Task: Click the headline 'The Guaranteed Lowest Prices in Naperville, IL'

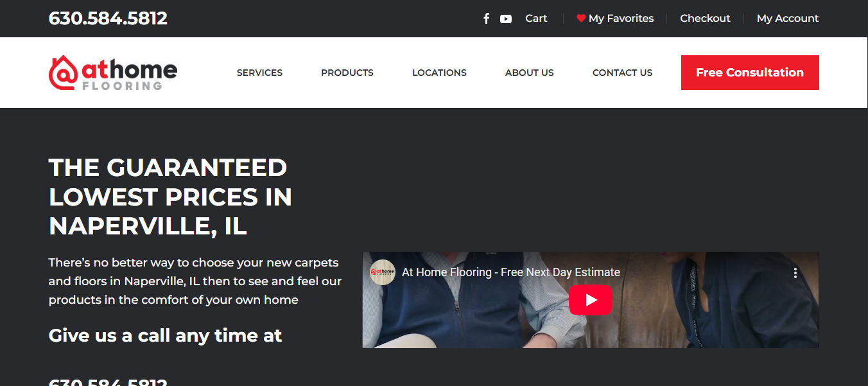Action: click(x=170, y=197)
